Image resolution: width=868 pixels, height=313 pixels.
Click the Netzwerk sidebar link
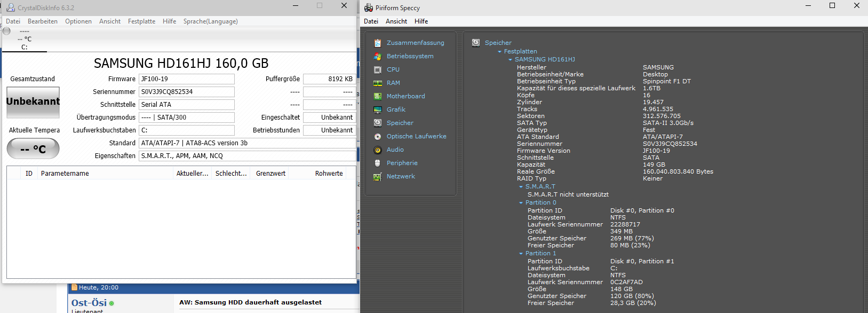[401, 176]
